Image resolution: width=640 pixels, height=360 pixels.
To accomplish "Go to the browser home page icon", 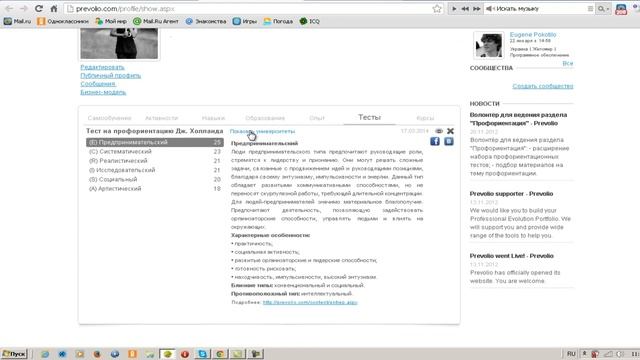I will pos(54,9).
